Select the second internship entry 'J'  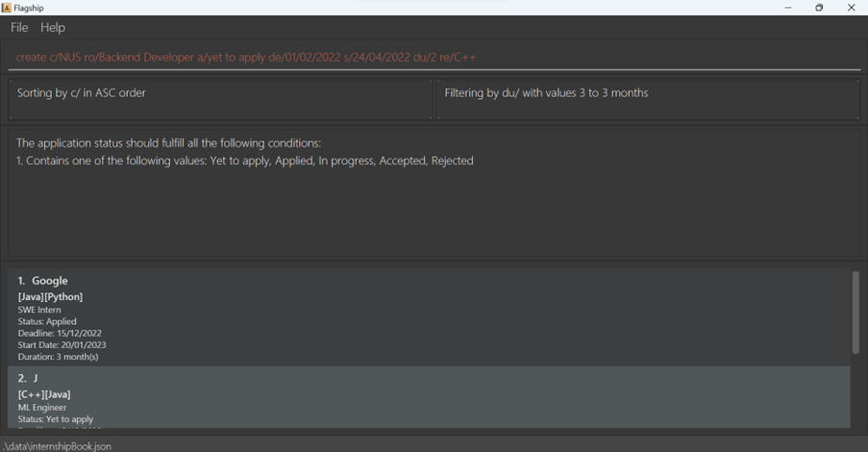coord(429,396)
